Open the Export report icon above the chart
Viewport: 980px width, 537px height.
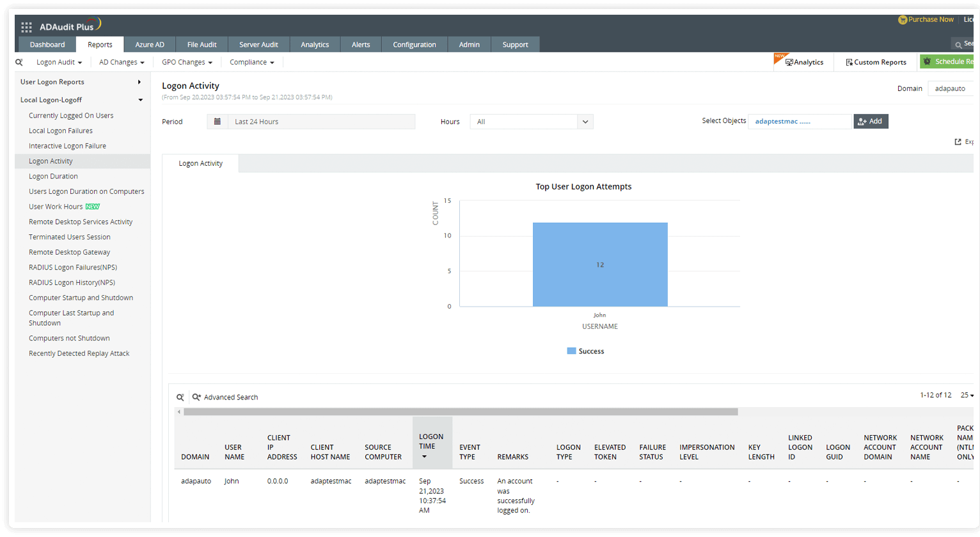(x=958, y=141)
